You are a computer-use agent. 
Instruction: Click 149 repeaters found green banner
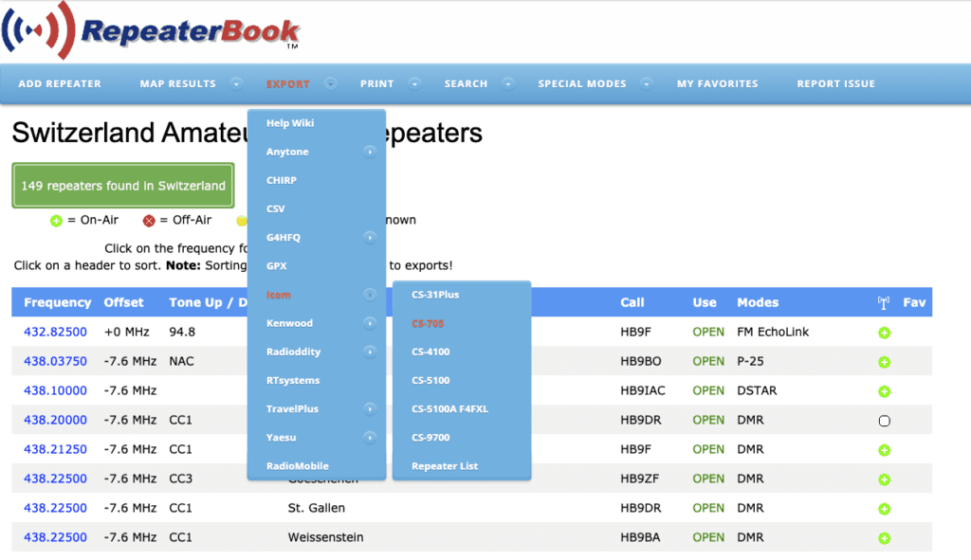pyautogui.click(x=123, y=186)
